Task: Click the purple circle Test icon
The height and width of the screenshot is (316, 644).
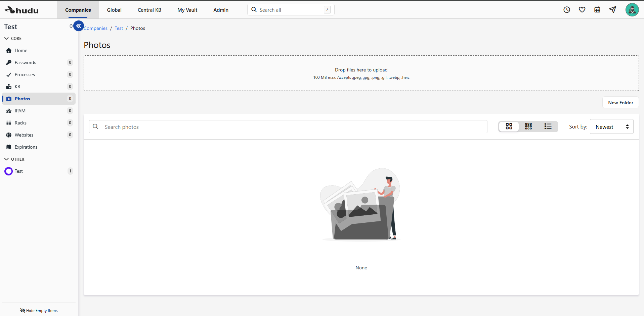Action: [8, 171]
